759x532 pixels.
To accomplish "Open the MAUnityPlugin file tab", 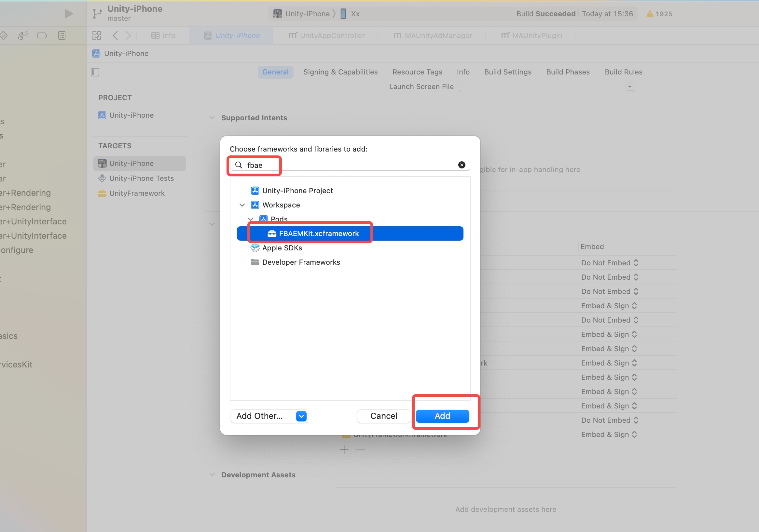I will (x=531, y=35).
